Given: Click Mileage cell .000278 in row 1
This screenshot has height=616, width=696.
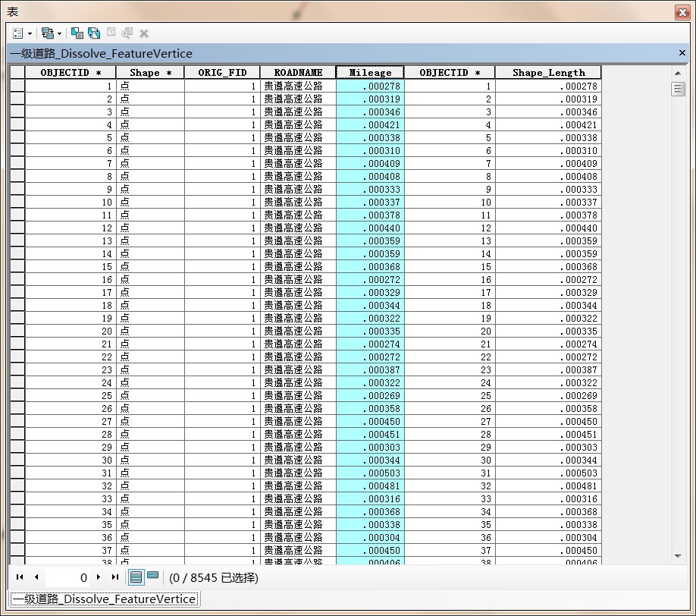Looking at the screenshot, I should point(370,86).
